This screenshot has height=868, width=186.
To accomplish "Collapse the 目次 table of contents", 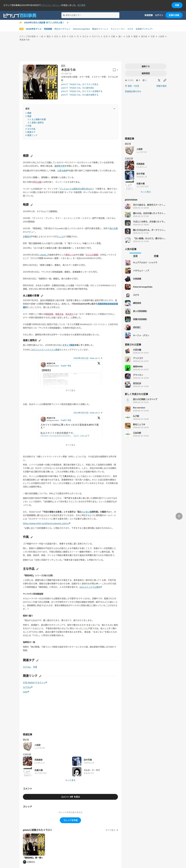I will (114, 109).
